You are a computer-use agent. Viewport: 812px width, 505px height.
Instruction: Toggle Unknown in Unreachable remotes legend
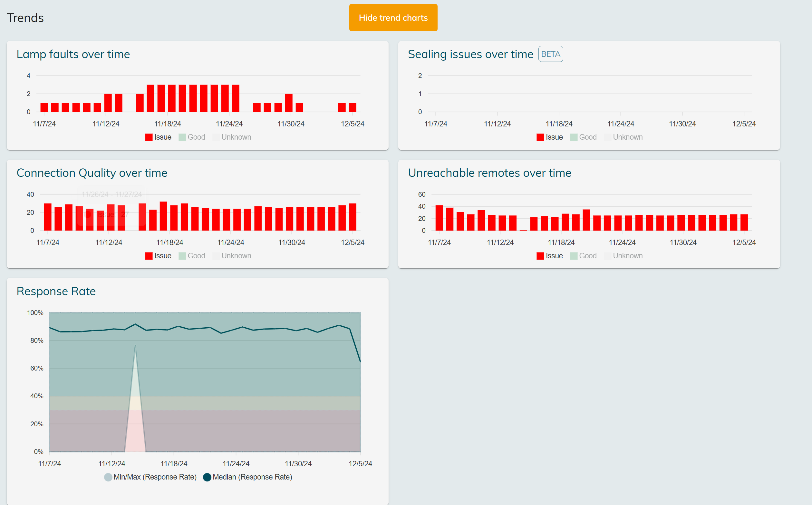point(623,256)
